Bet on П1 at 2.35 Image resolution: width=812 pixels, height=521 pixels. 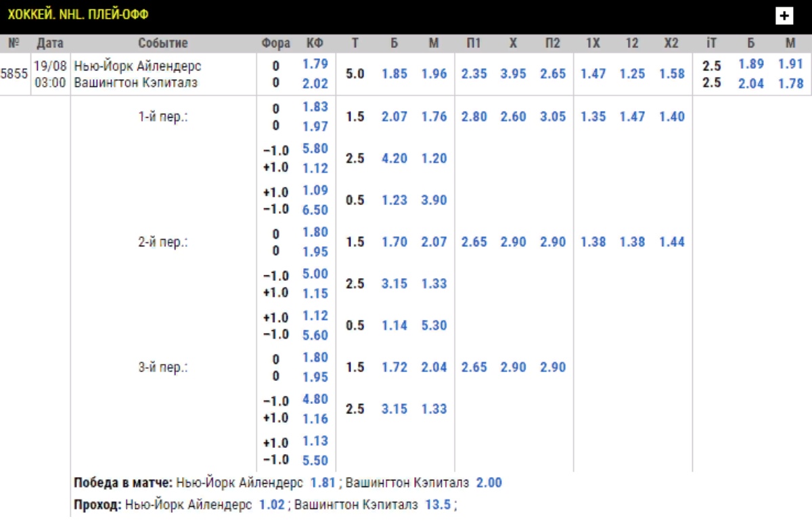pos(474,74)
